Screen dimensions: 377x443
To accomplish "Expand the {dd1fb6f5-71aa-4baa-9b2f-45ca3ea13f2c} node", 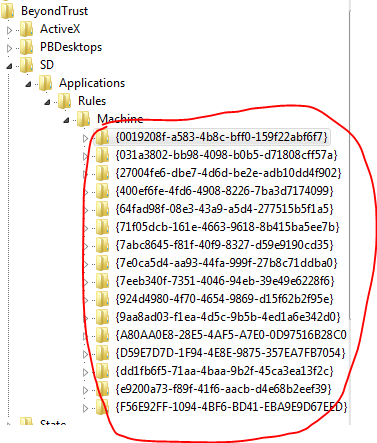I will [x=85, y=372].
